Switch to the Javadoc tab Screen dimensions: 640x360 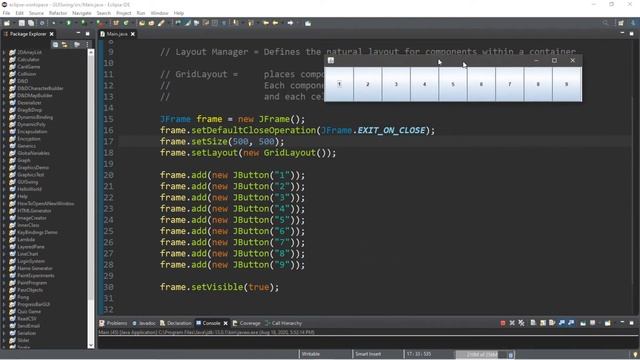[x=144, y=323]
